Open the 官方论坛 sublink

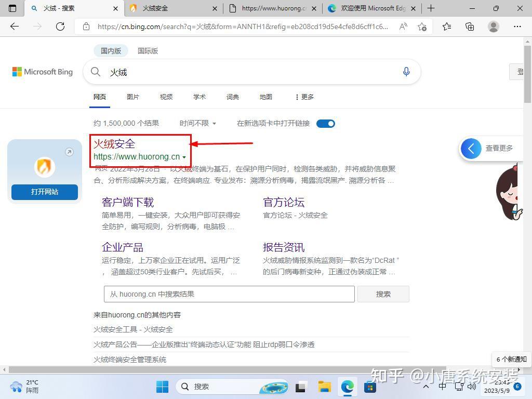(x=284, y=202)
